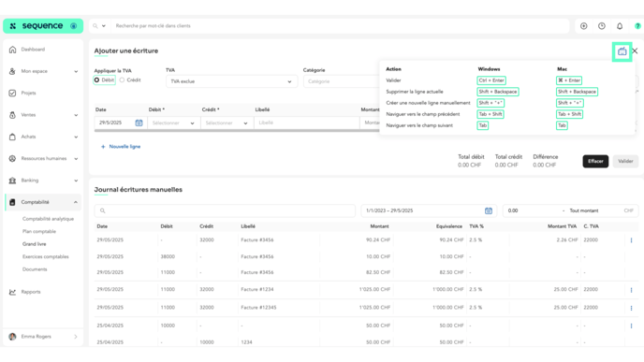Open the TVA exclue dropdown
The width and height of the screenshot is (644, 362).
[x=231, y=81]
